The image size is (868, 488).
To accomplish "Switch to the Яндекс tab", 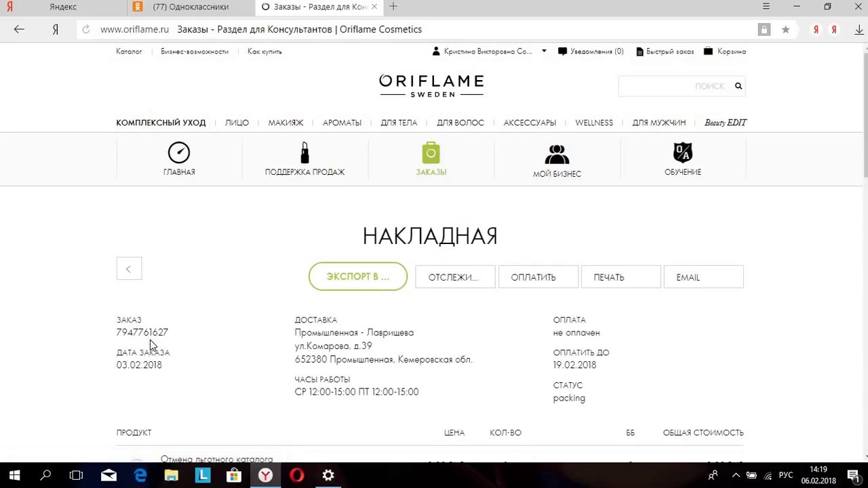I will pos(62,7).
